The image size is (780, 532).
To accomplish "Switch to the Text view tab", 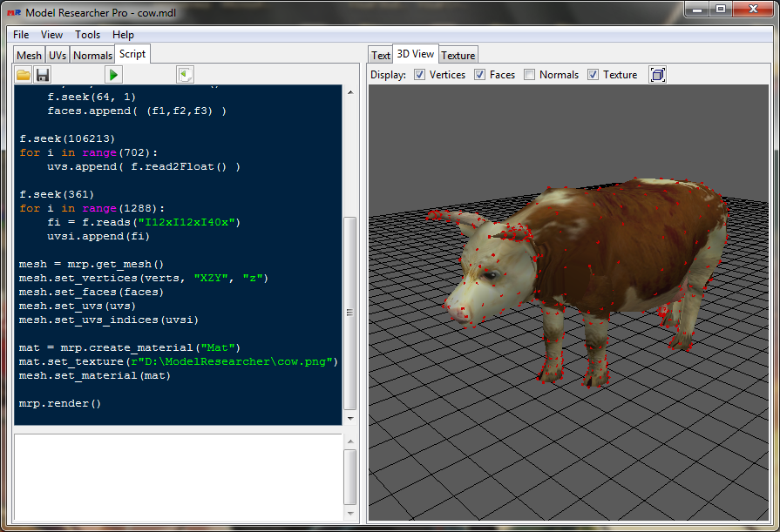I will (x=381, y=55).
